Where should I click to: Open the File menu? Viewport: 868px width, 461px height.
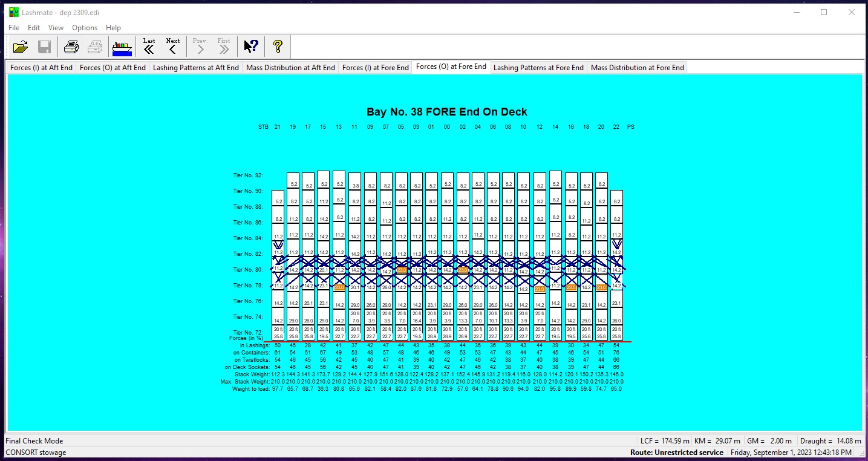coord(13,28)
